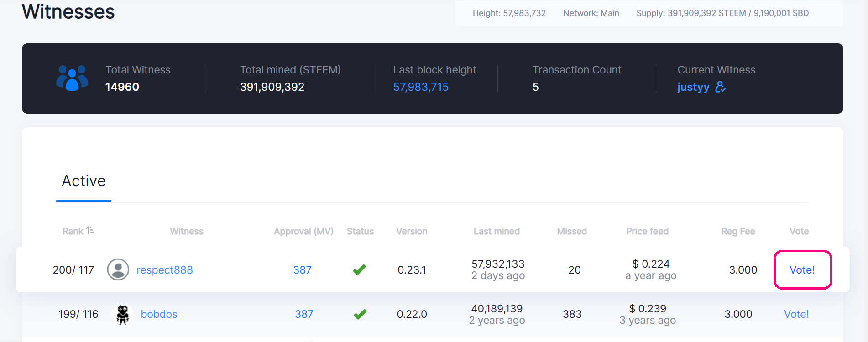The height and width of the screenshot is (342, 868).
Task: Click respect888's avatar icon
Action: tap(118, 269)
